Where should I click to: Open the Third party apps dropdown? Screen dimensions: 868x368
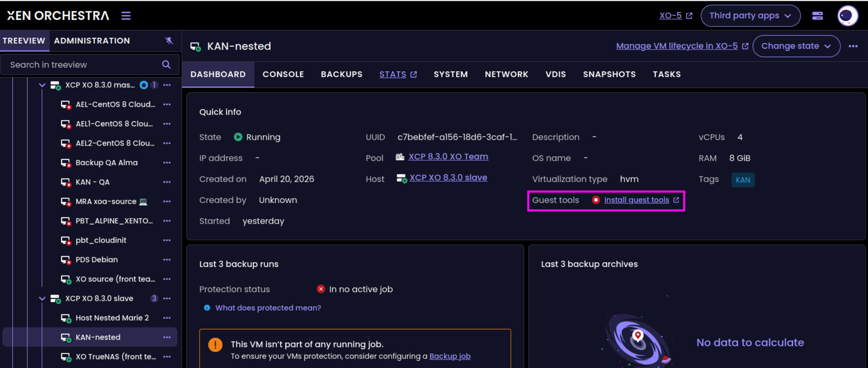(x=750, y=16)
